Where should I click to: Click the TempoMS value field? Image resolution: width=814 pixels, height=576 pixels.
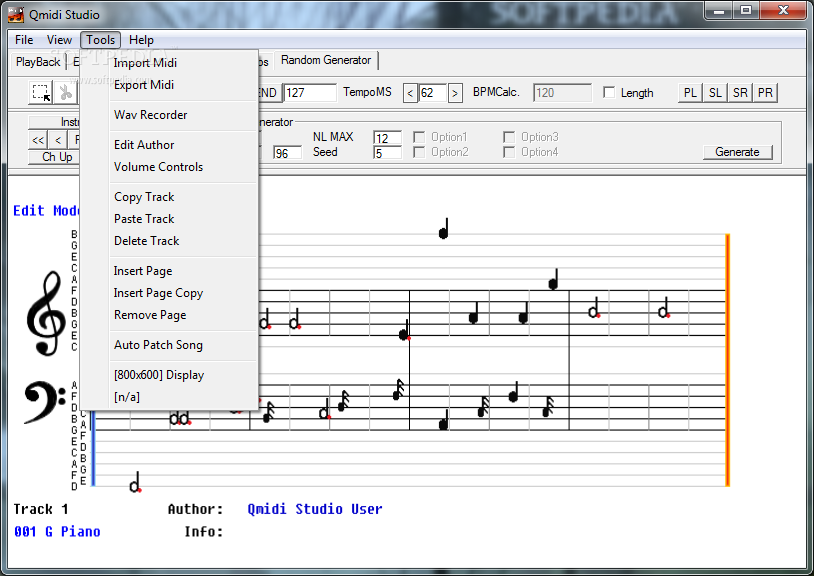point(432,93)
